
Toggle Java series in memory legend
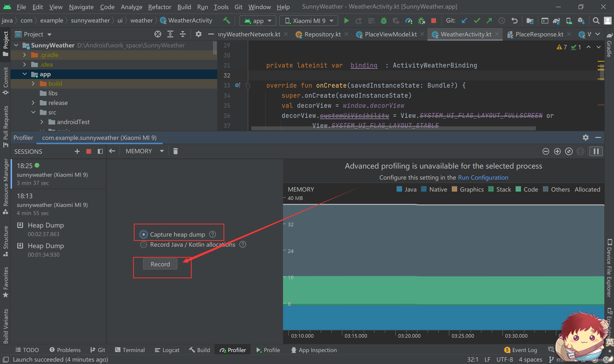coord(407,189)
